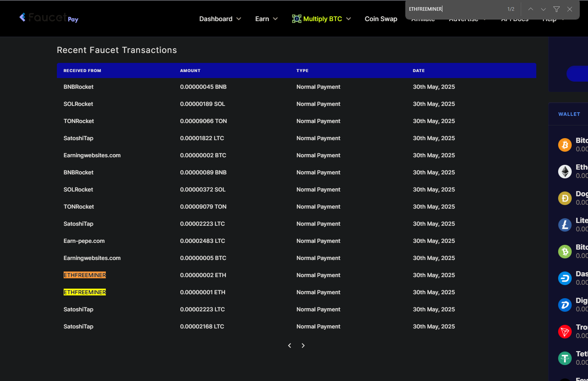Screen dimensions: 588x381
Task: Click the Bitcoin Cash wallet icon
Action: 565,252
